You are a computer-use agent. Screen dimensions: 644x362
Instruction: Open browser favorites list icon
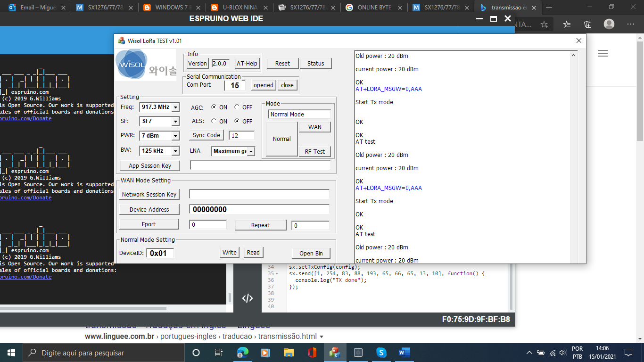click(567, 24)
